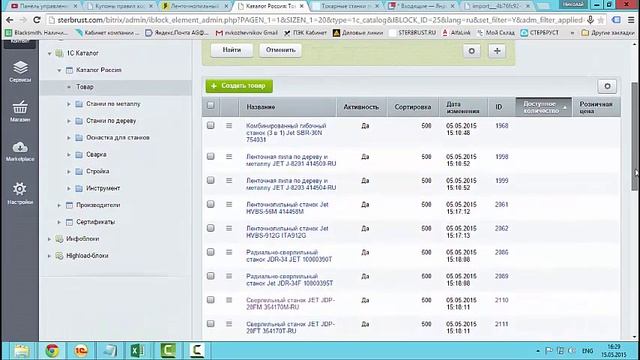Screen dimensions: 640x360
Task: Switch to the Купоны правил tab
Action: 119,6
